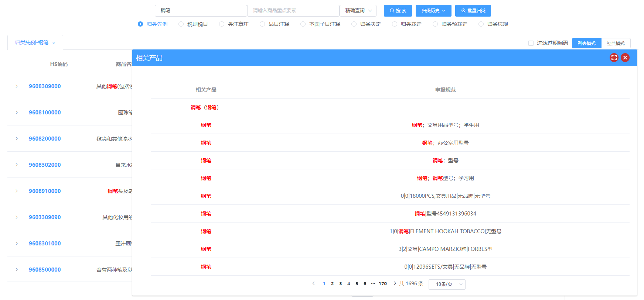Click the 钢笔（钢笔）product row

click(390, 107)
